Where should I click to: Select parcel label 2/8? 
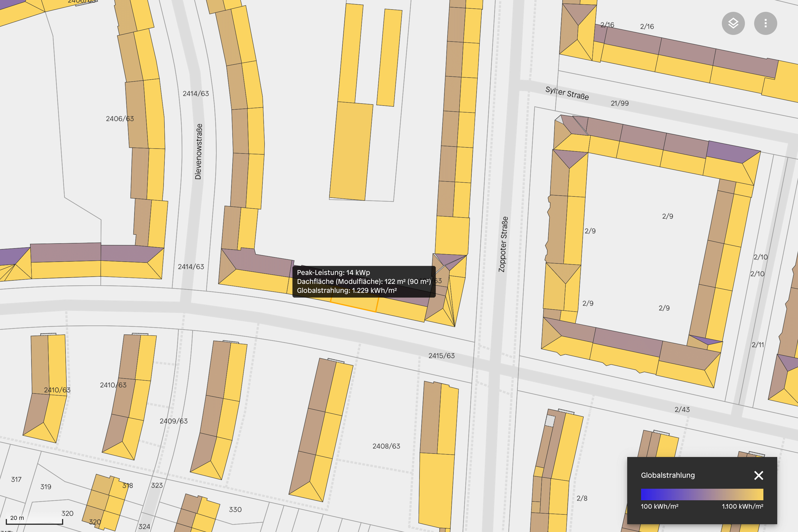pyautogui.click(x=582, y=498)
